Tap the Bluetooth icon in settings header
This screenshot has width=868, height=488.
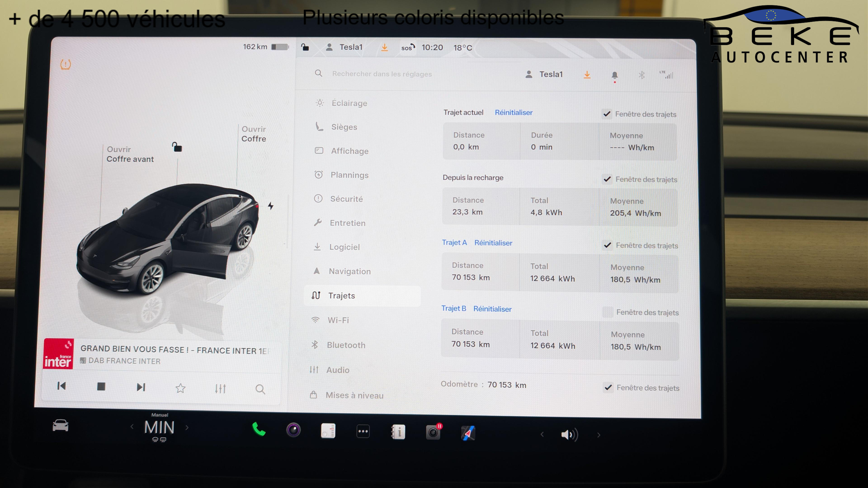642,75
